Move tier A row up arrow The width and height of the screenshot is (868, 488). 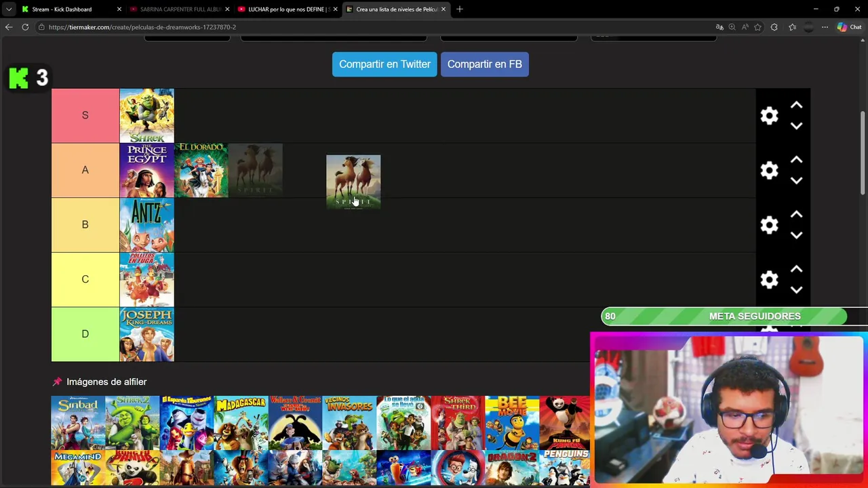coord(796,160)
